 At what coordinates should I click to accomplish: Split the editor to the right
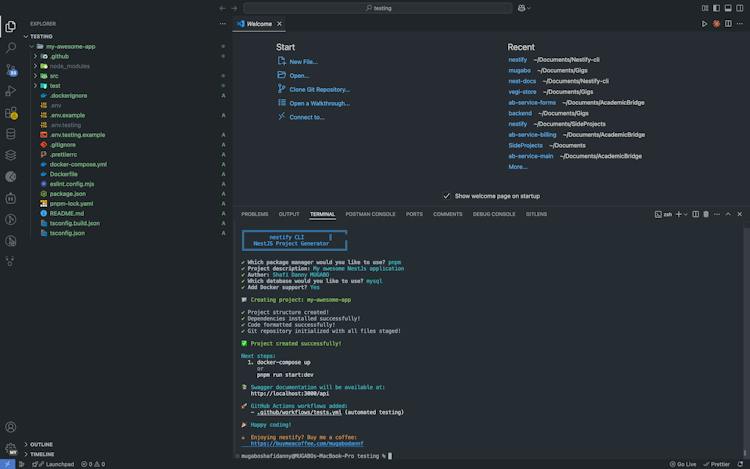tap(728, 24)
